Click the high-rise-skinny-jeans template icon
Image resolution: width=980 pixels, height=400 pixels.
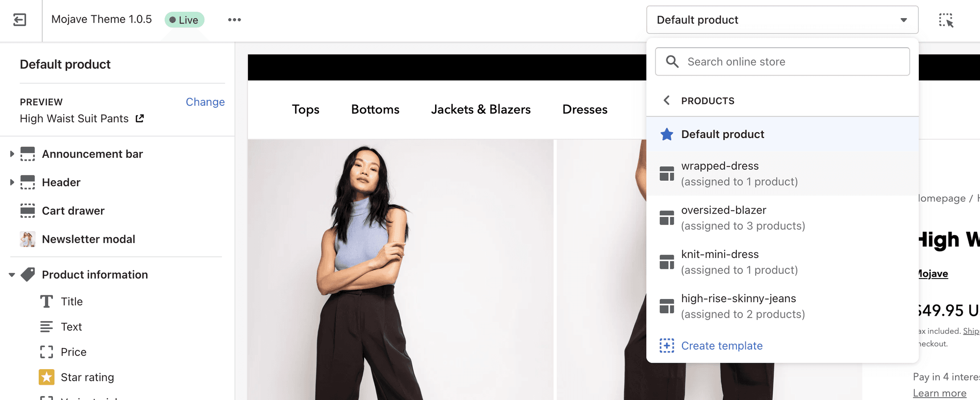(666, 306)
